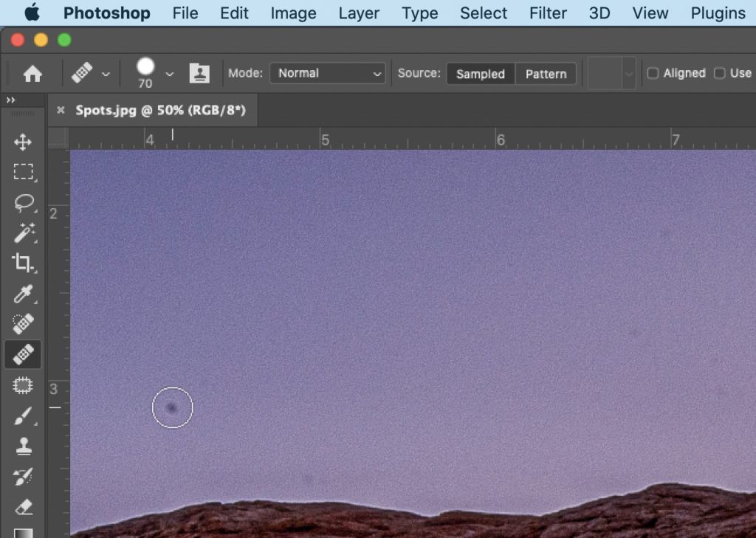Select the Content-Aware Move patch tool
The height and width of the screenshot is (538, 756).
(23, 385)
